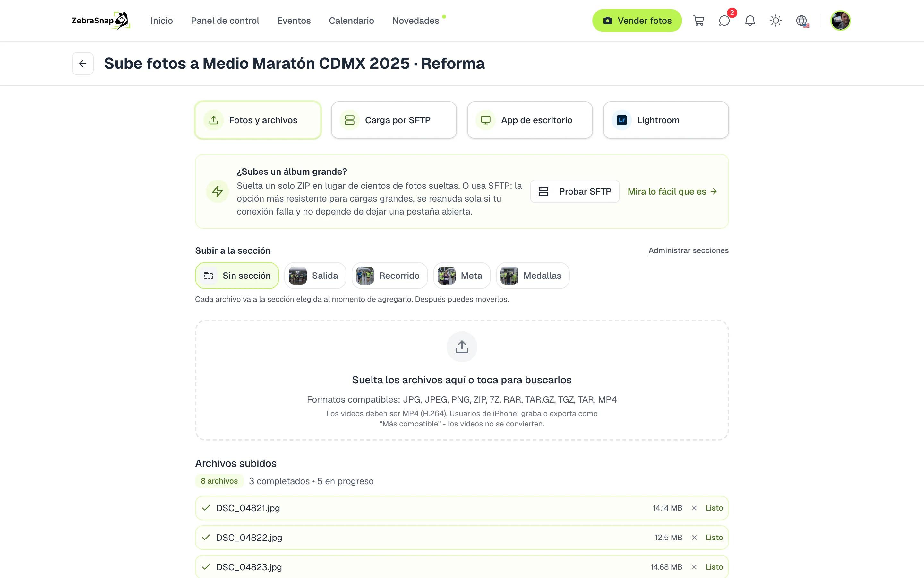Open Calendario in the navbar
The height and width of the screenshot is (578, 924).
click(351, 21)
